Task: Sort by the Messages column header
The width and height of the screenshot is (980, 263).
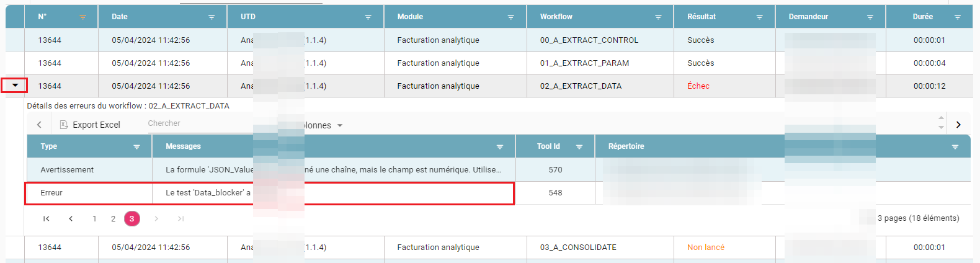Action: [x=183, y=146]
